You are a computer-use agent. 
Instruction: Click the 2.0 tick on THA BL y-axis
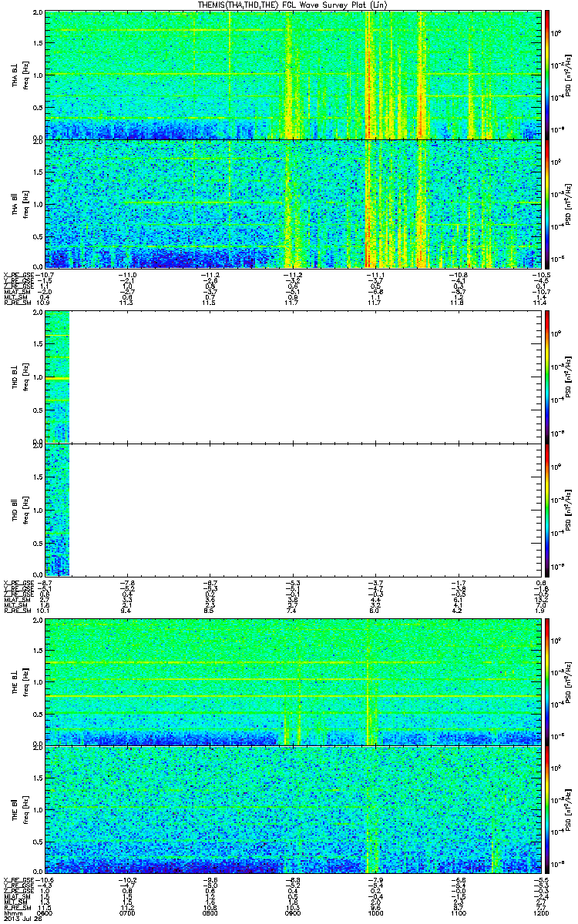pos(38,14)
